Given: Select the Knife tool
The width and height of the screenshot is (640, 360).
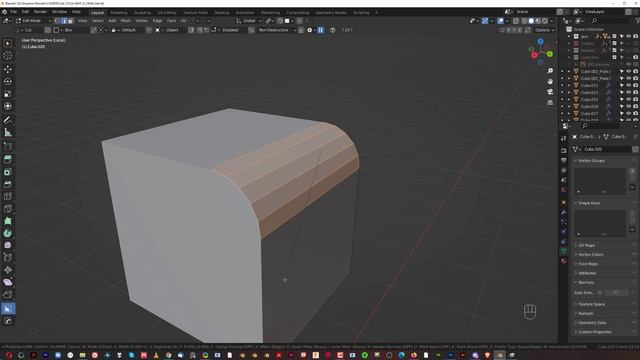Looking at the screenshot, I should pos(8,209).
